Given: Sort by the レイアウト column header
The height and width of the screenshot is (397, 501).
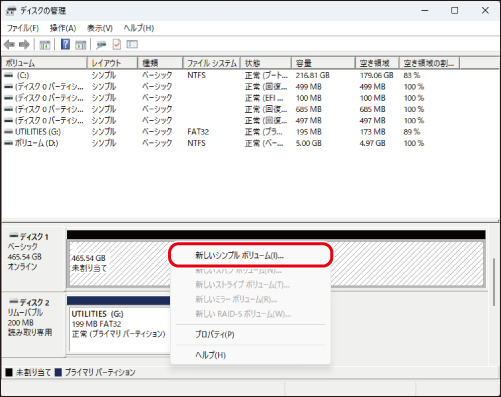Looking at the screenshot, I should tap(112, 63).
